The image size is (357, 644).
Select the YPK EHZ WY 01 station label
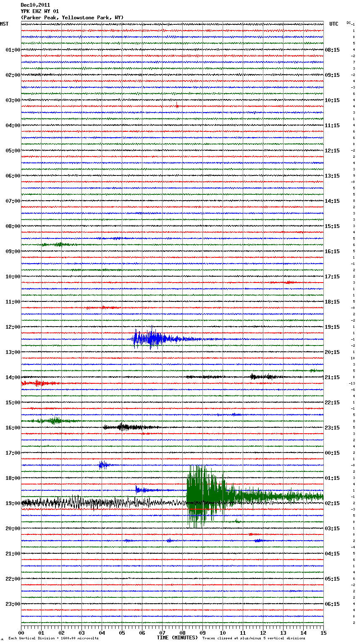point(40,11)
